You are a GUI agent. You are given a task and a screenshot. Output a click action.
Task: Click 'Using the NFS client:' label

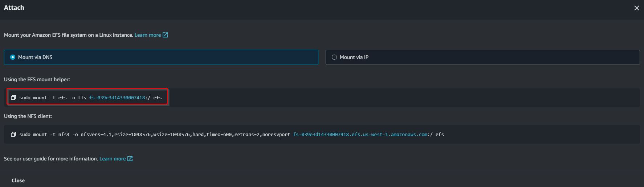[28, 116]
